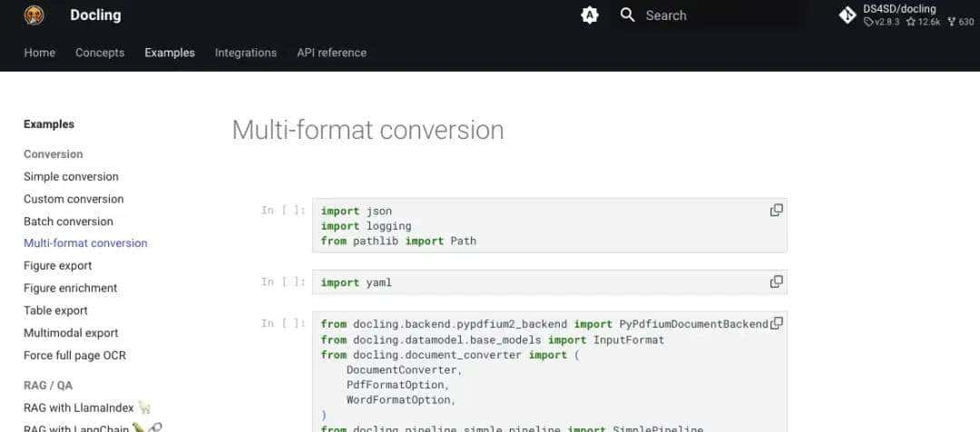Open the Simple conversion example
Image resolution: width=980 pixels, height=432 pixels.
tap(71, 176)
